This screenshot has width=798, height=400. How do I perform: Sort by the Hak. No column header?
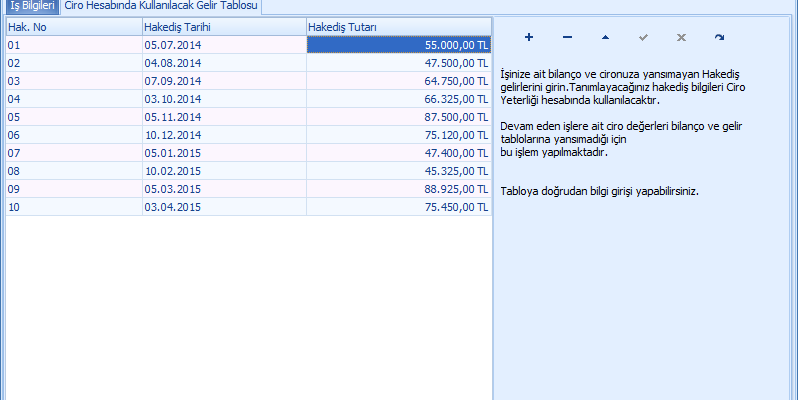click(x=73, y=26)
